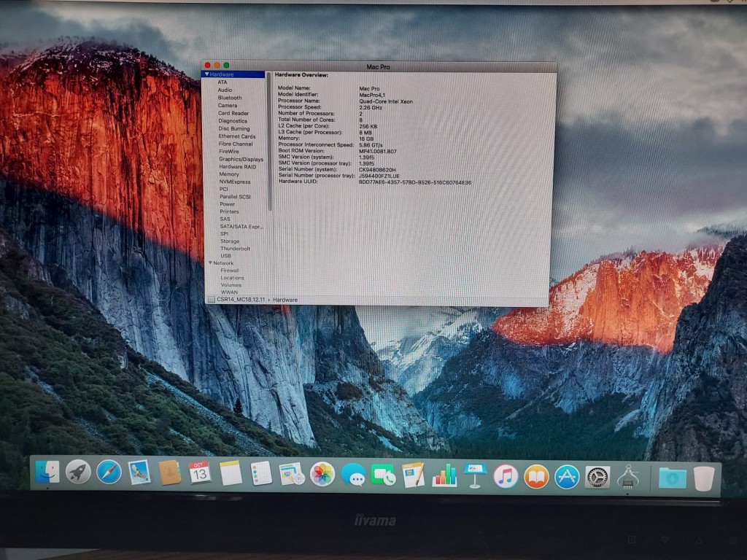
Task: Select the Network category in sidebar
Action: point(223,262)
